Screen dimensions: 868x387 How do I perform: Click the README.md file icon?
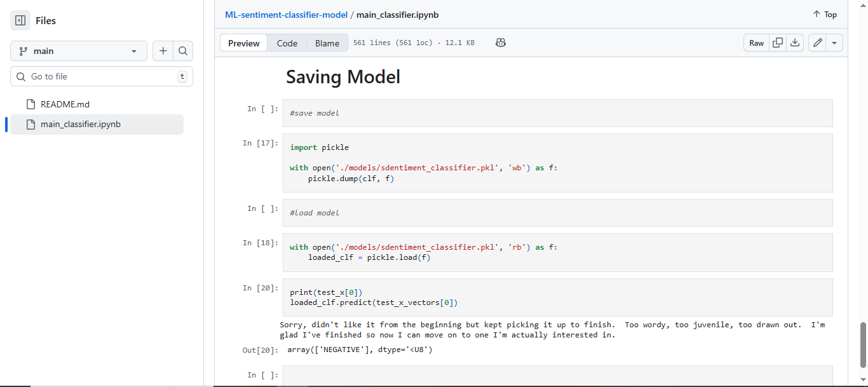coord(31,104)
